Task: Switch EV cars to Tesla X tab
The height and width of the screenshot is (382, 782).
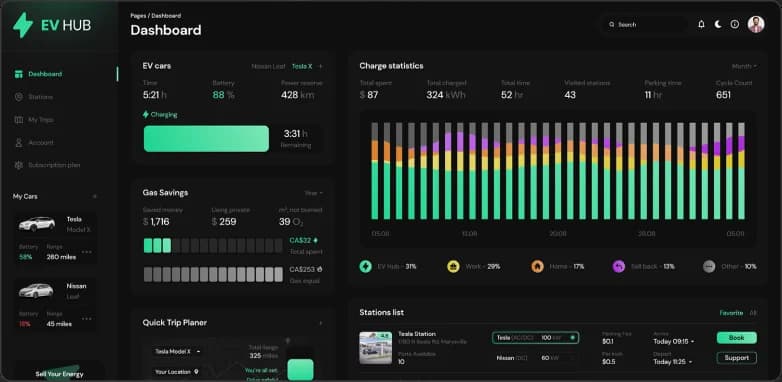Action: (302, 66)
